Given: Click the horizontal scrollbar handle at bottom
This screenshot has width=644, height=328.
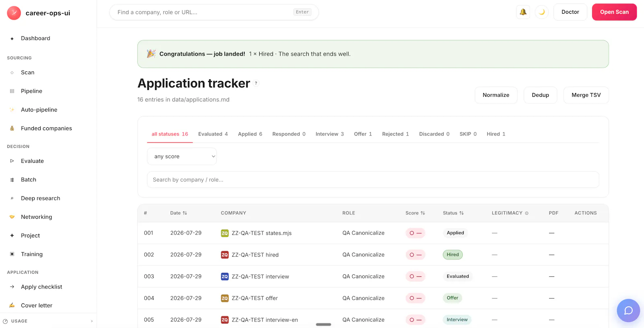Looking at the screenshot, I should [x=324, y=324].
